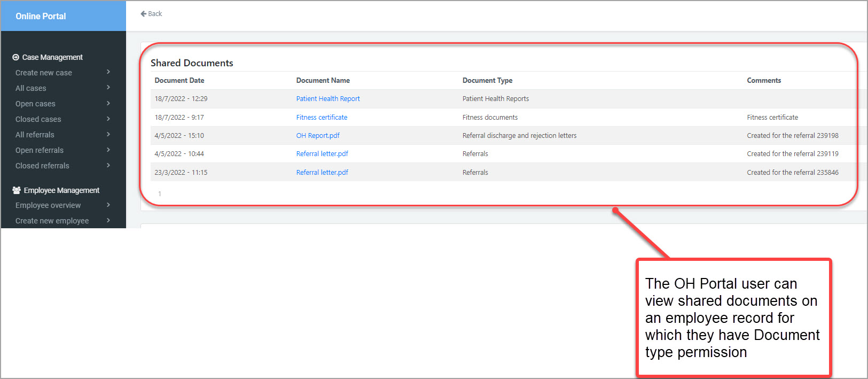Open the Patient Health Report document
This screenshot has width=868, height=379.
328,99
